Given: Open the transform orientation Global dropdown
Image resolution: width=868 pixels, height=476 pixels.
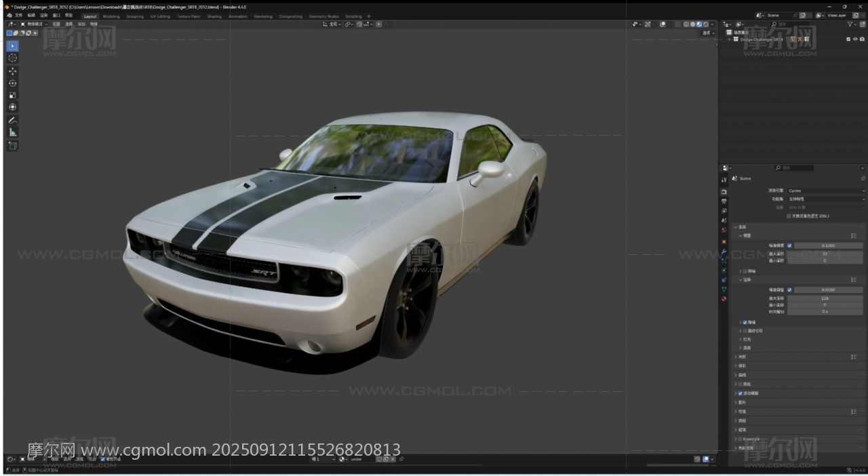Looking at the screenshot, I should click(x=331, y=24).
